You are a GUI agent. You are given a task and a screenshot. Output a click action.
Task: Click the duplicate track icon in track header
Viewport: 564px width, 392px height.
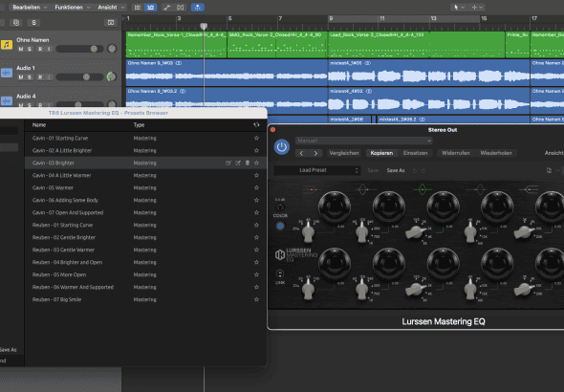pyautogui.click(x=16, y=23)
